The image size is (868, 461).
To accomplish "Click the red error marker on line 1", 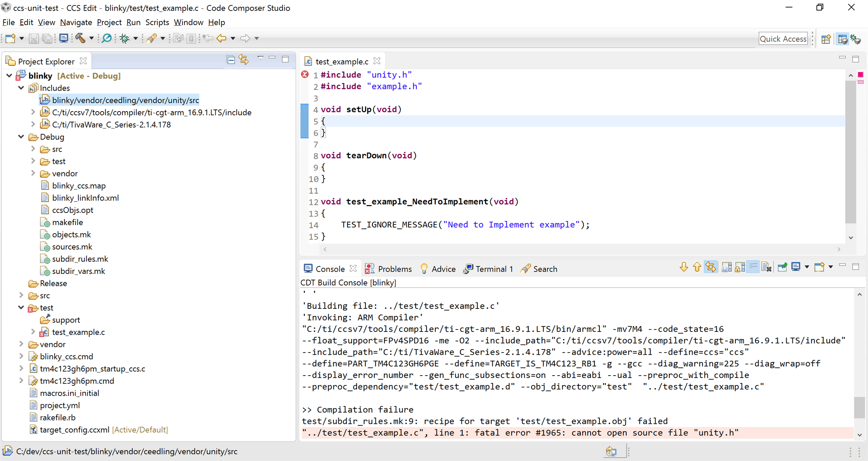I will pos(305,74).
